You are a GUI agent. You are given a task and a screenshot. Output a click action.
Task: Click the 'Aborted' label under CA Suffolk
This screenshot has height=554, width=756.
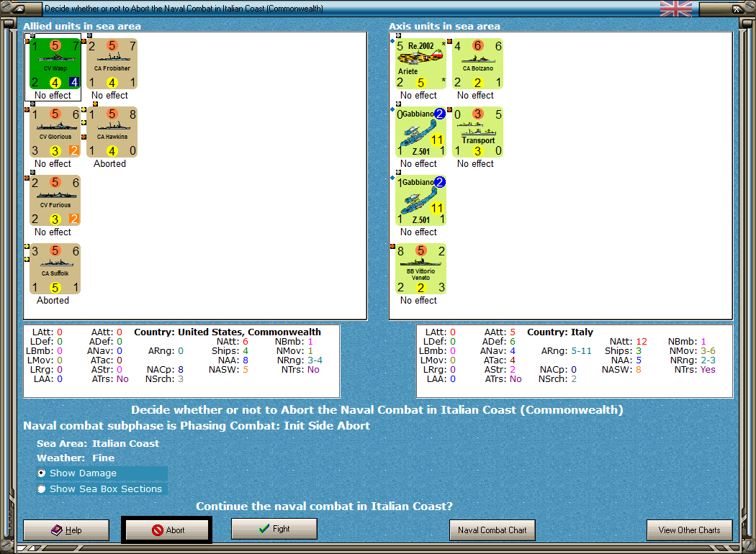(53, 301)
